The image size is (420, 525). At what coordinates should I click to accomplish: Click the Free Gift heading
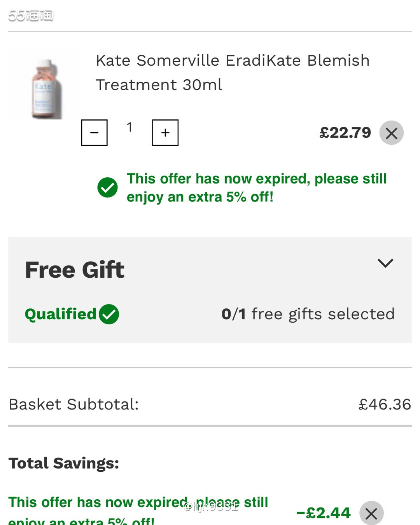click(x=75, y=269)
